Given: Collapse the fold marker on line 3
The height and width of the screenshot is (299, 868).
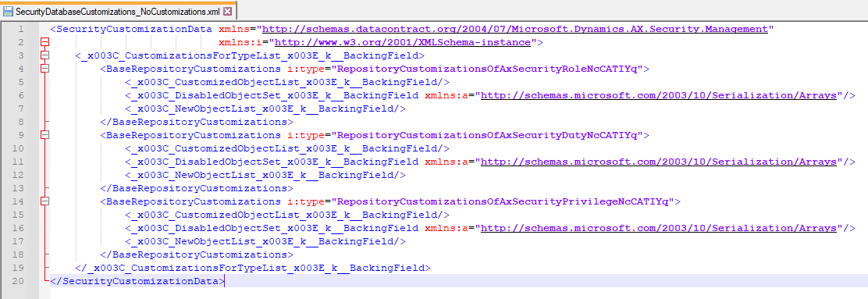Looking at the screenshot, I should pyautogui.click(x=44, y=55).
